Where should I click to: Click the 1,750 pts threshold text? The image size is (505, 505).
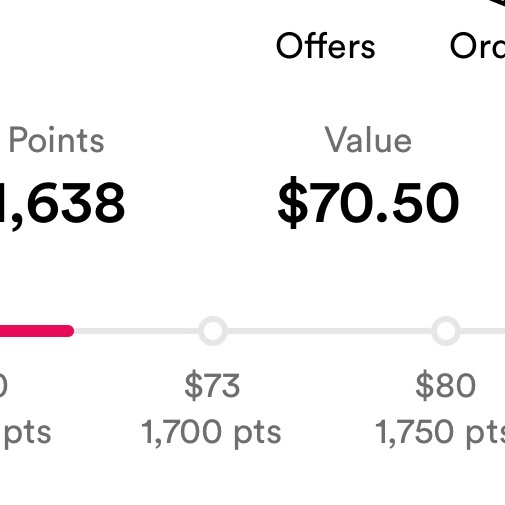tap(440, 433)
